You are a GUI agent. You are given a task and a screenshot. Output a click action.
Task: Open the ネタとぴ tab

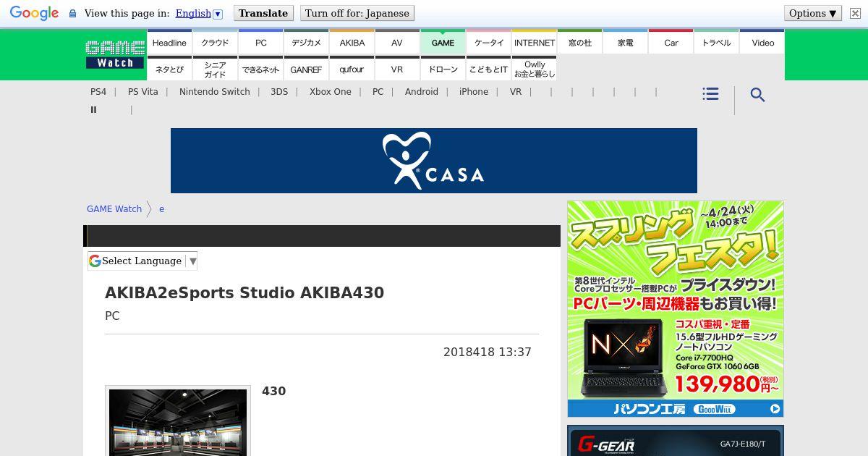coord(169,69)
